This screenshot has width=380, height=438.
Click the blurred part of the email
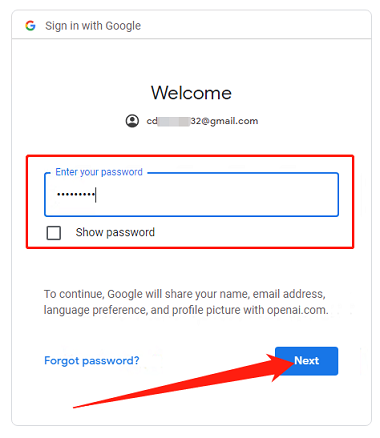click(174, 121)
